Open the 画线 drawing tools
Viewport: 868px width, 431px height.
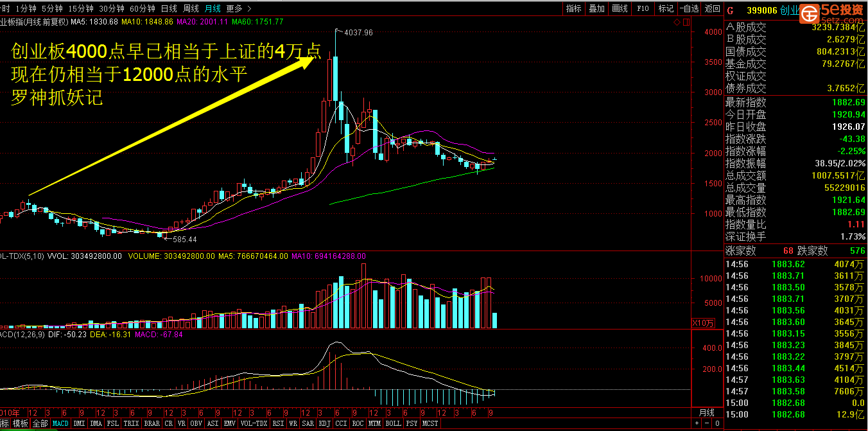[620, 8]
